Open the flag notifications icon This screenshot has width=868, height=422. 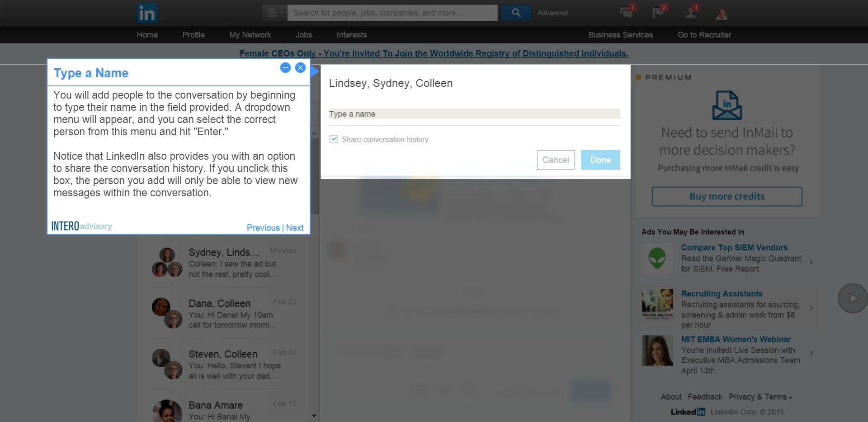point(659,12)
